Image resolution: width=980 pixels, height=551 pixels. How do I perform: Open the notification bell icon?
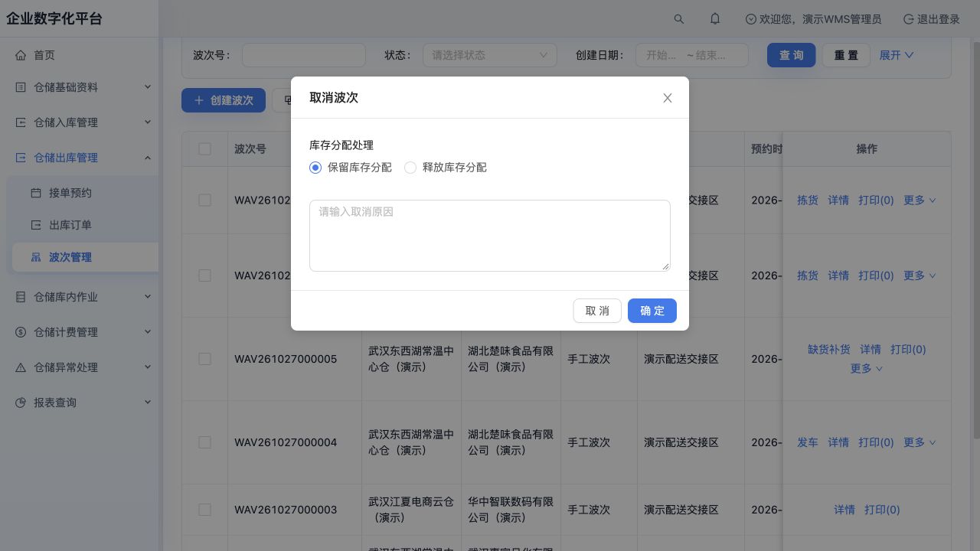coord(715,19)
